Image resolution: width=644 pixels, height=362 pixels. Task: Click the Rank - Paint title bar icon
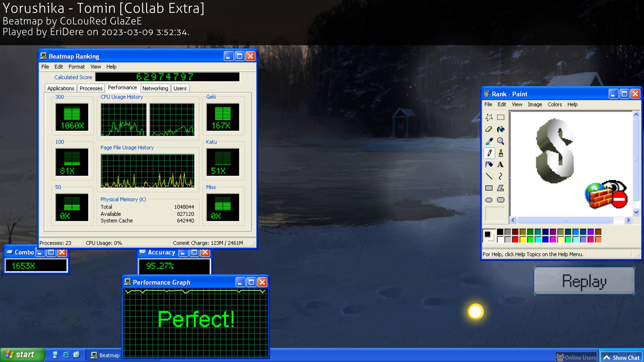487,94
